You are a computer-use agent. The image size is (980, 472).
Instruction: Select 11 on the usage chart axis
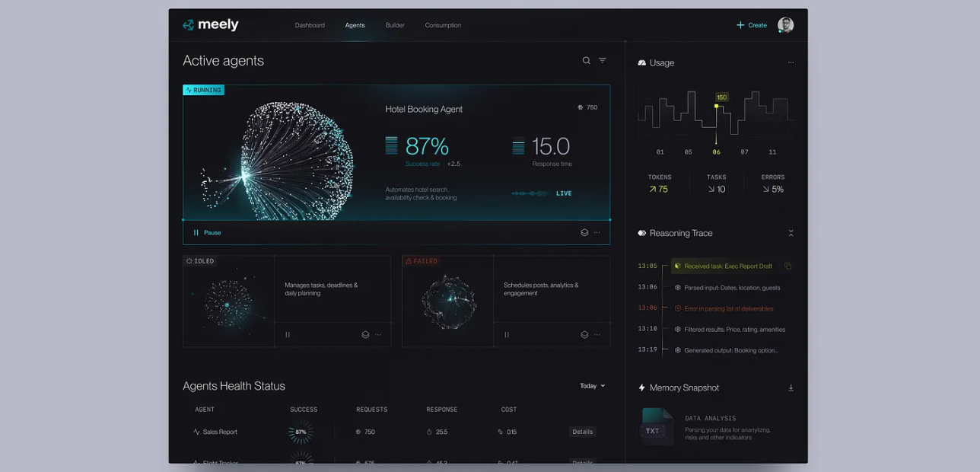tap(772, 152)
